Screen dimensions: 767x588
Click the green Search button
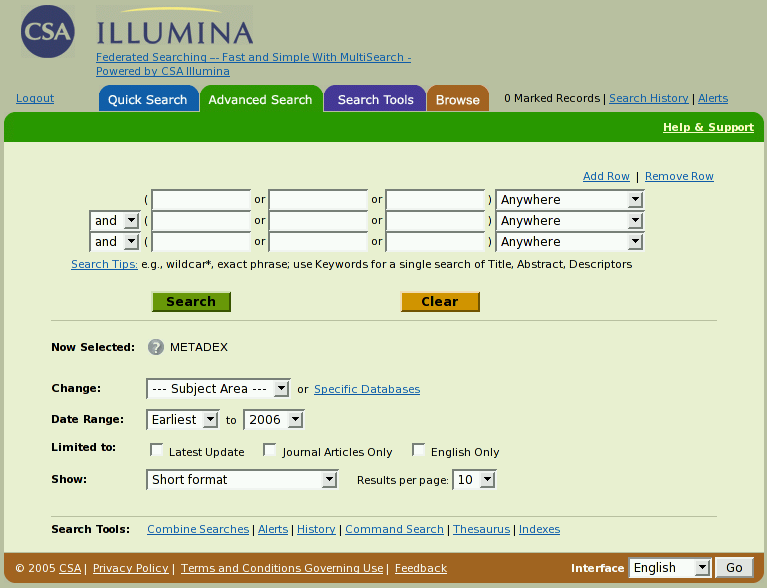tap(191, 301)
